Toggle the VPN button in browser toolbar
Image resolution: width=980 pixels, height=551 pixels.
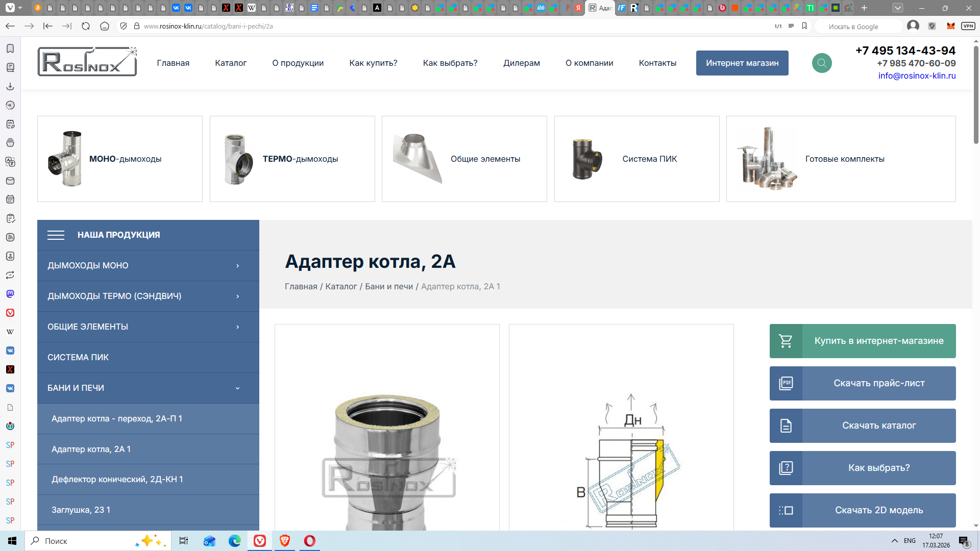click(968, 26)
